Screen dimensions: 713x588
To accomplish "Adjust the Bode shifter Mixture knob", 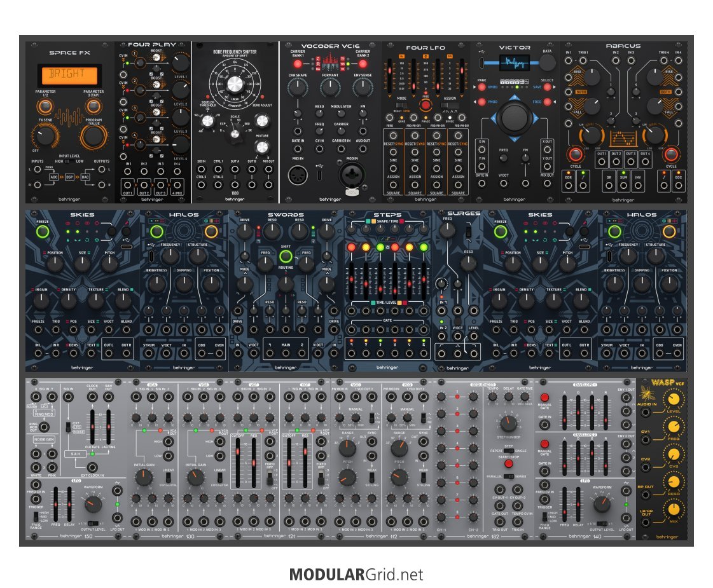I will pyautogui.click(x=262, y=147).
